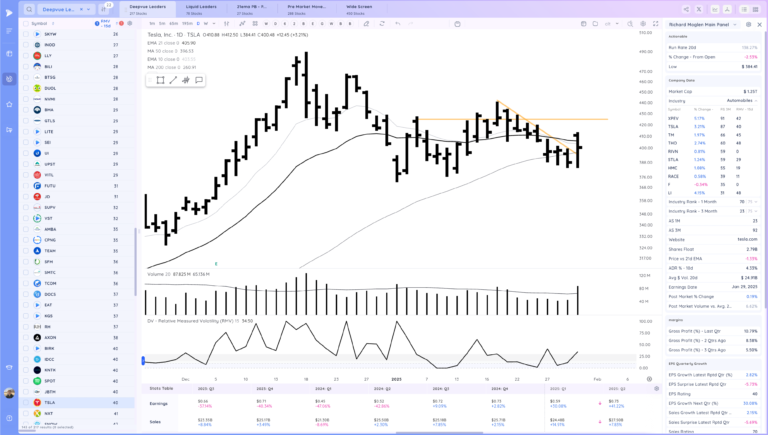This screenshot has height=435, width=768.
Task: Select the SPOT row in the watchlist
Action: click(x=50, y=380)
